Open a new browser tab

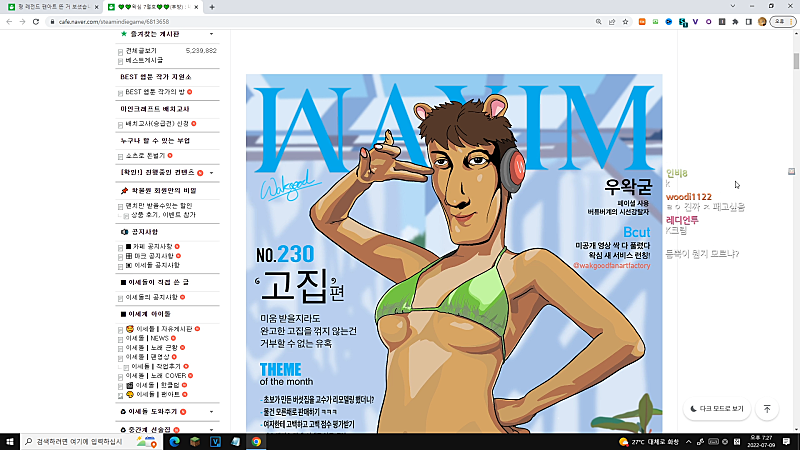[212, 7]
